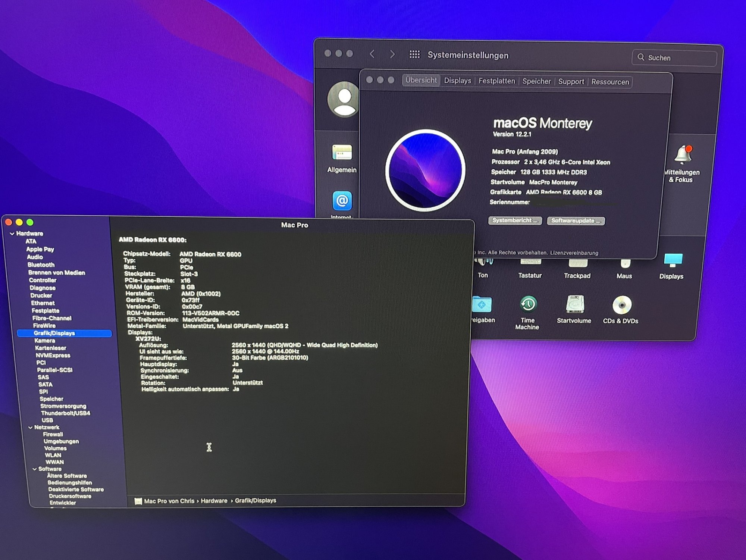
Task: Switch to the Festplatten tab
Action: pyautogui.click(x=496, y=81)
